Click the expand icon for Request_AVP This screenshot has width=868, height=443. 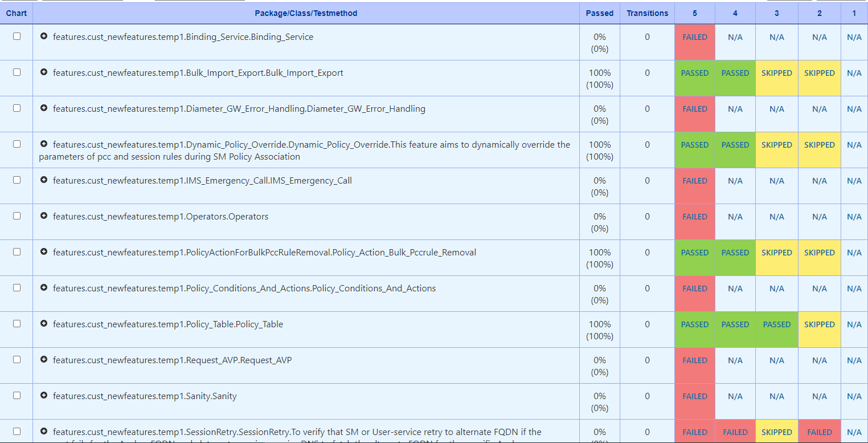pyautogui.click(x=44, y=360)
